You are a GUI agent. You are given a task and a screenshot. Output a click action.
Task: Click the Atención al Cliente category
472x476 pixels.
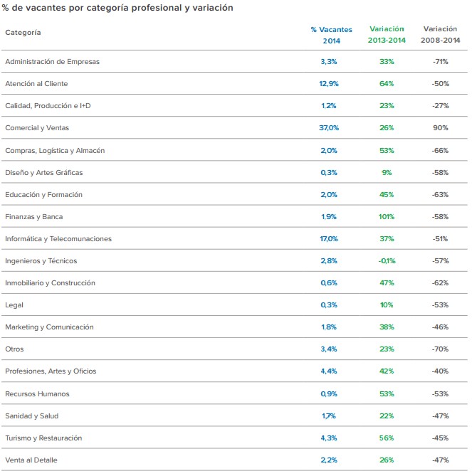(x=36, y=84)
